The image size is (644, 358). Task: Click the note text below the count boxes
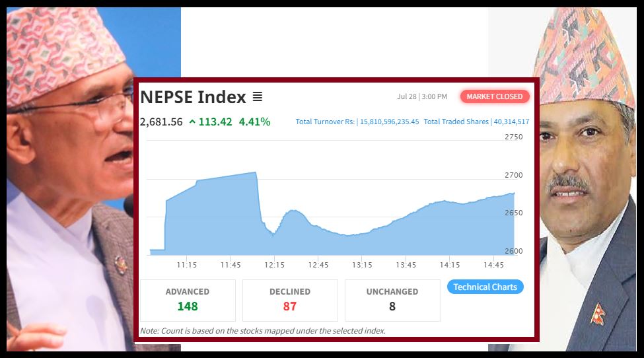(x=263, y=330)
